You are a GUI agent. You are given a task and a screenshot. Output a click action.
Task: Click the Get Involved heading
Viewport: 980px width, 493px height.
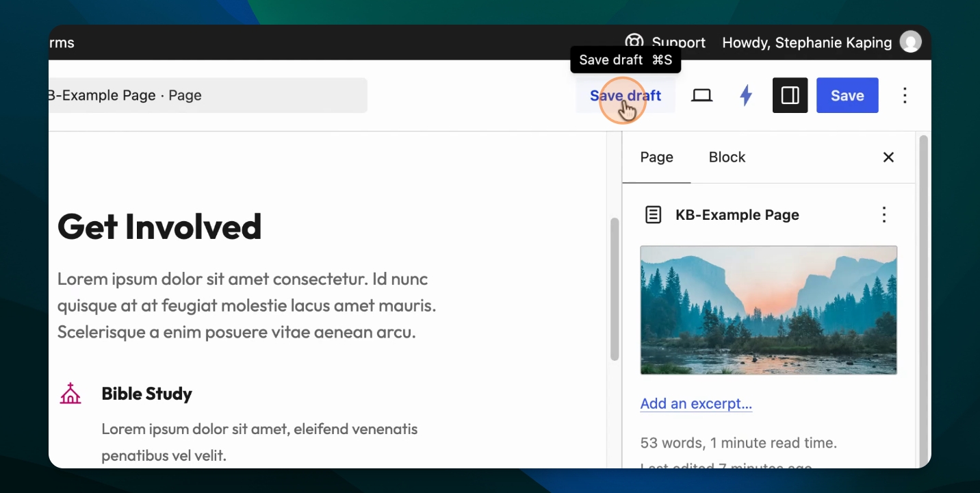click(159, 227)
